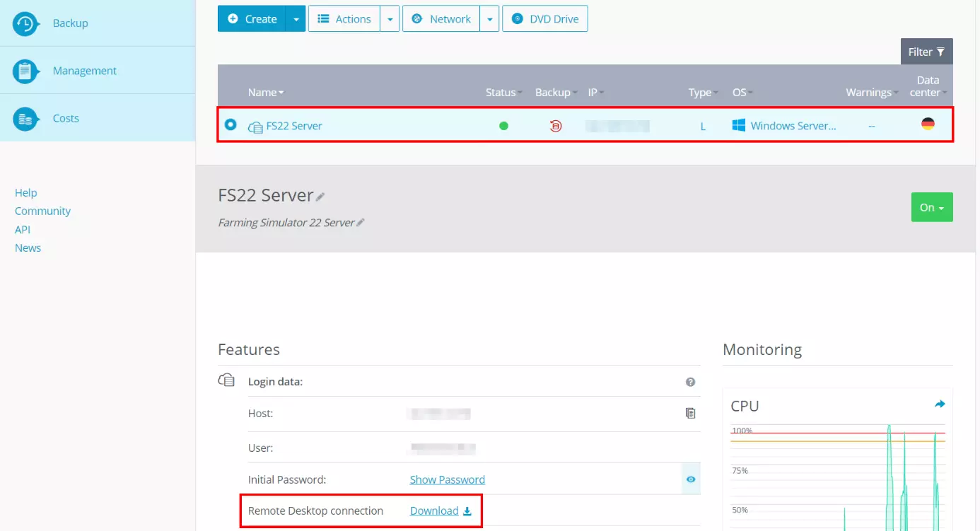Toggle password visibility eye icon
This screenshot has height=531, width=980.
click(691, 479)
